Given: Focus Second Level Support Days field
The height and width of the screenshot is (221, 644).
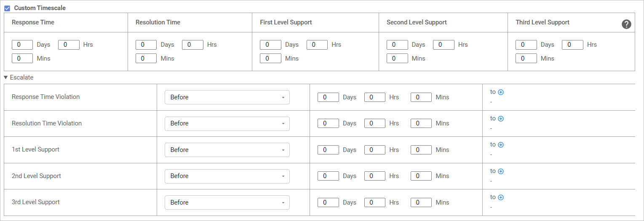Looking at the screenshot, I should click(x=397, y=45).
